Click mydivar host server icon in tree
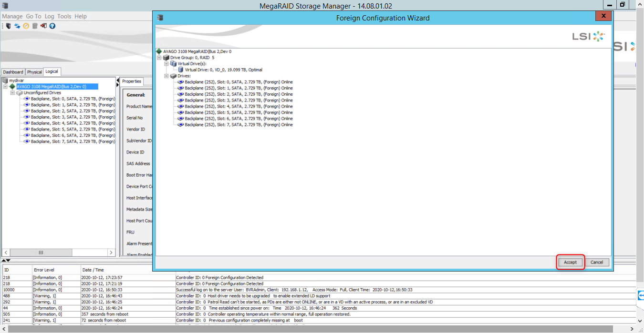644x333 pixels. coord(6,81)
